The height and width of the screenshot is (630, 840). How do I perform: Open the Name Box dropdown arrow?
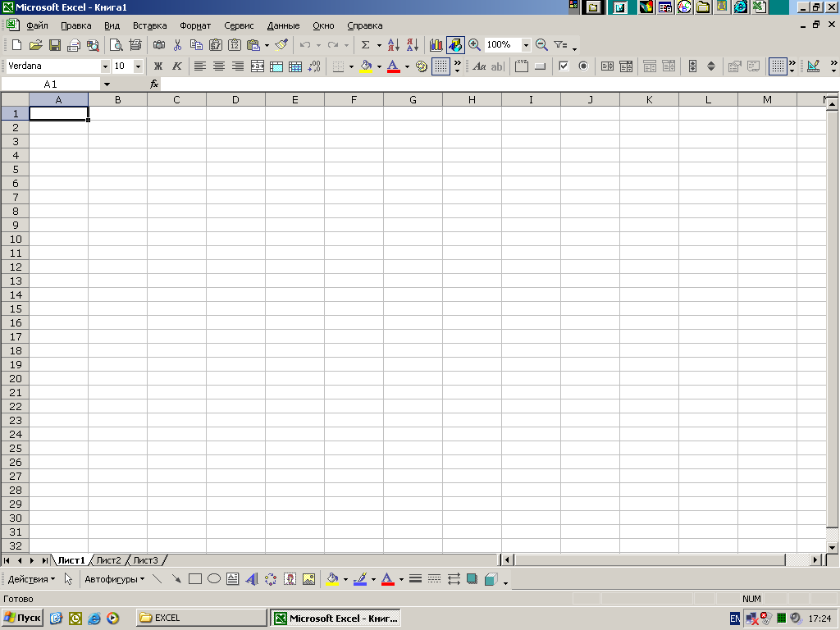[107, 84]
